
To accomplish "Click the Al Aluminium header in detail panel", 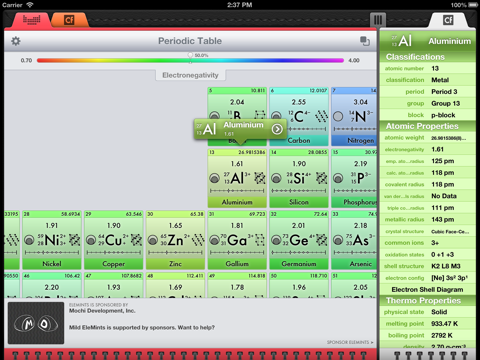I will click(427, 41).
